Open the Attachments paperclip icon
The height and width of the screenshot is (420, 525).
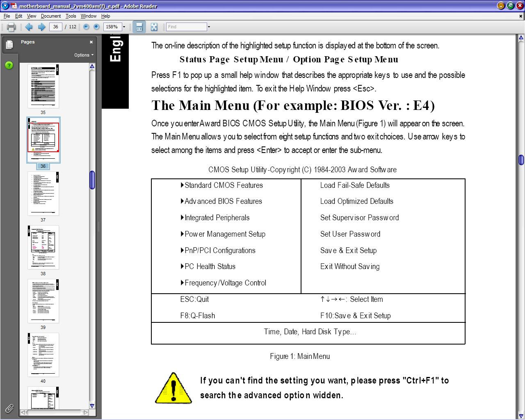tap(9, 408)
